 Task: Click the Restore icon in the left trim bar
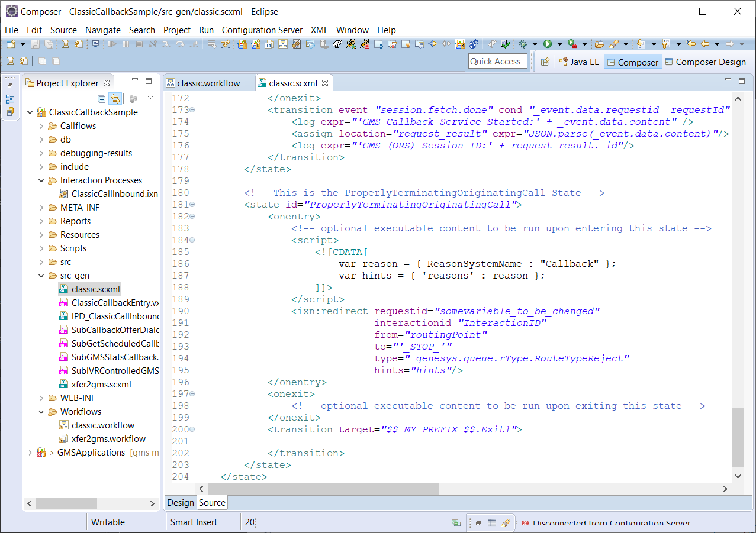coord(10,86)
